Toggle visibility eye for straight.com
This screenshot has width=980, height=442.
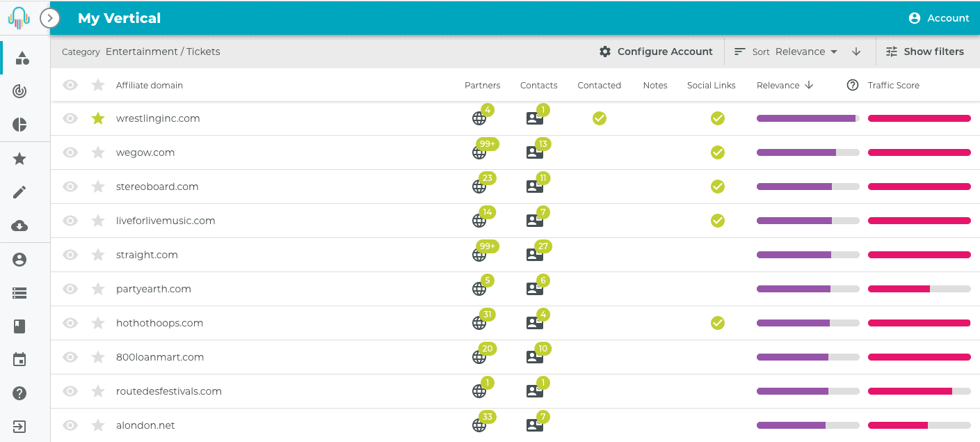point(70,255)
